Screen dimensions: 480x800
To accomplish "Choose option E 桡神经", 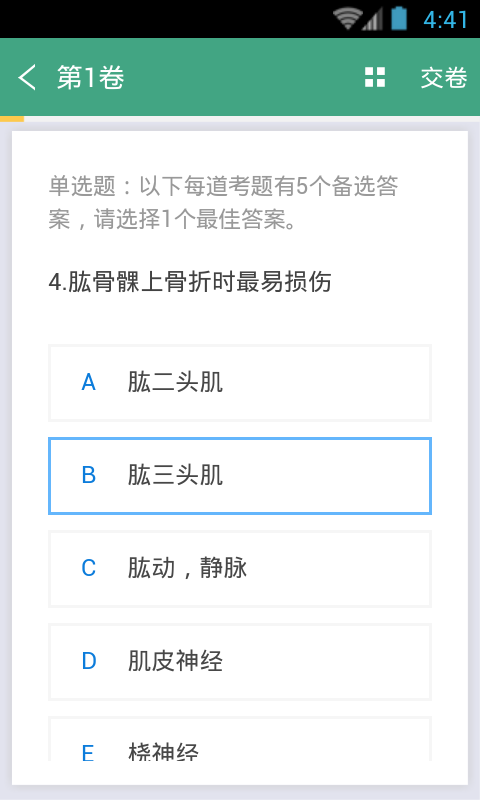I will (x=240, y=738).
